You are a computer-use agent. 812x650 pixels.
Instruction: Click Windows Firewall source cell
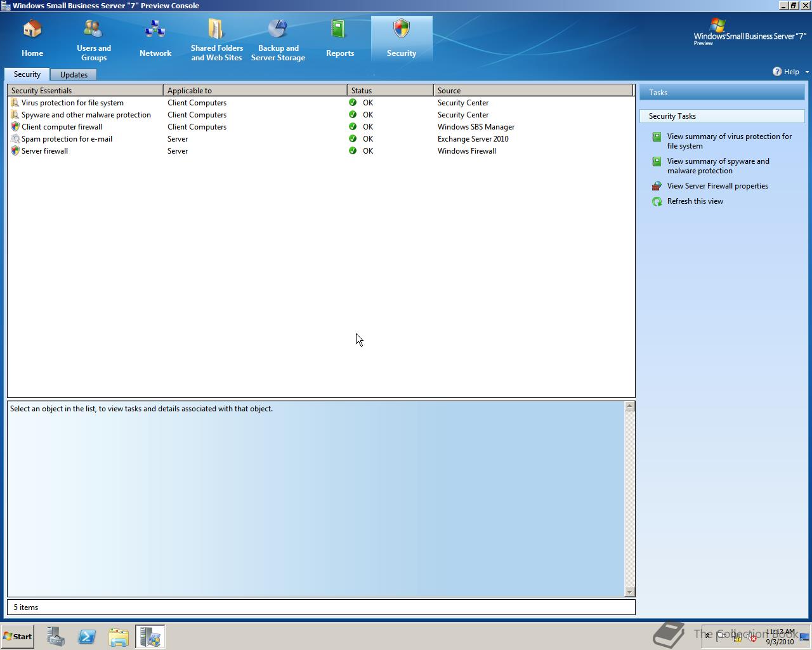click(467, 151)
